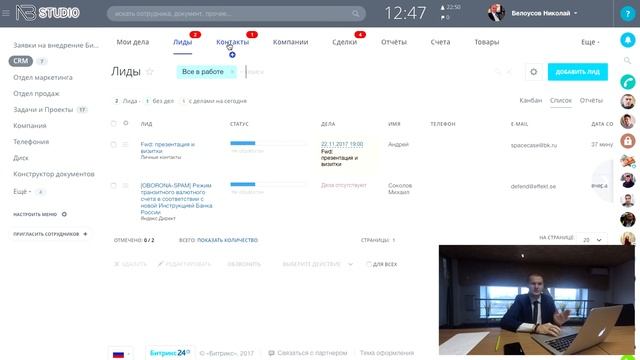This screenshot has height=360, width=640.
Task: Open Отдел маркетинга in left menu
Action: click(x=43, y=78)
